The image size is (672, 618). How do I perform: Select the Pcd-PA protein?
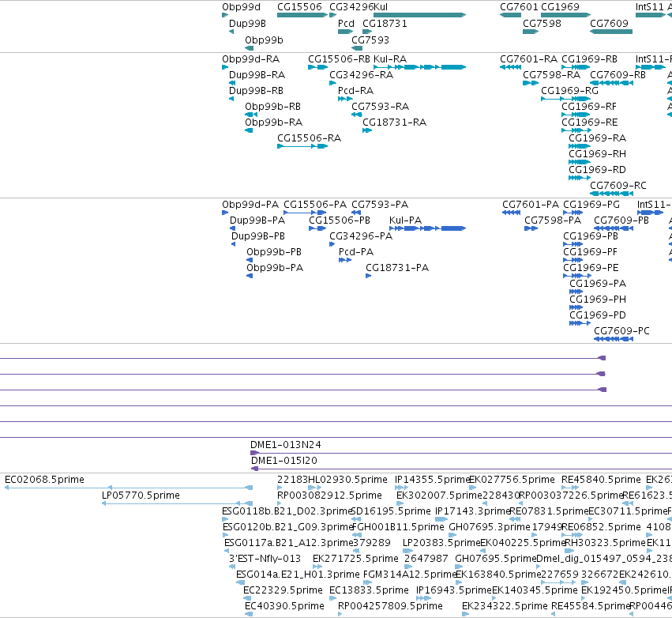345,260
